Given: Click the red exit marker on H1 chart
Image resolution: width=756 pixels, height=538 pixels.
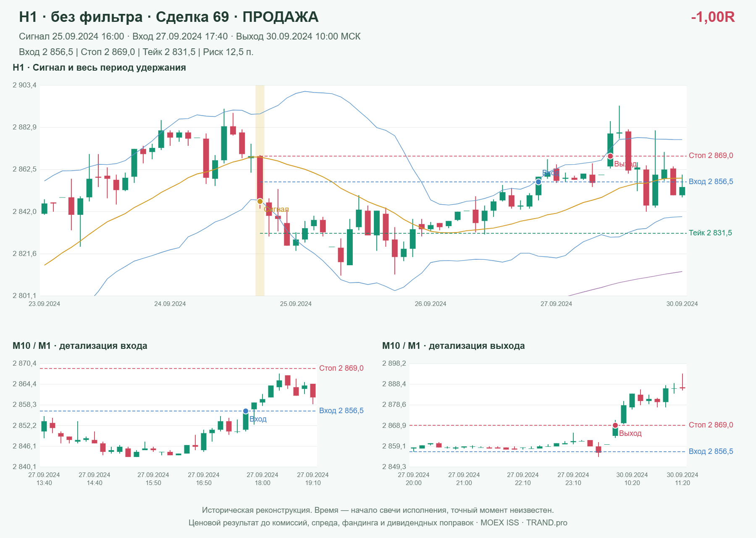Looking at the screenshot, I should [610, 156].
